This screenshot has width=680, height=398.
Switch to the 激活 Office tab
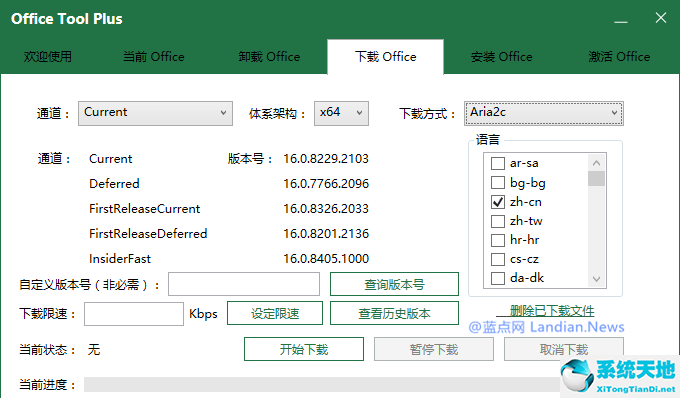[619, 57]
